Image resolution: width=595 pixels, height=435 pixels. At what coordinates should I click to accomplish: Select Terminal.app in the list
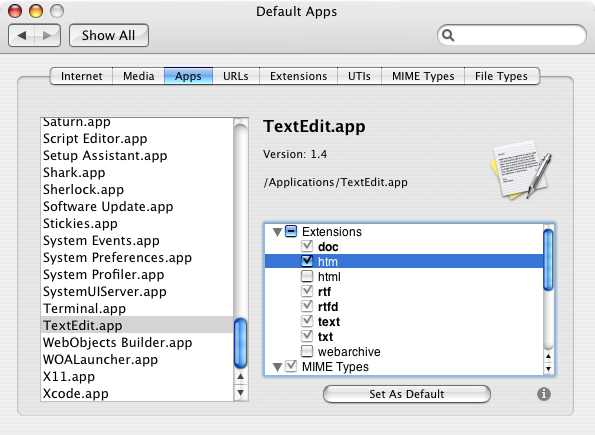pyautogui.click(x=137, y=309)
